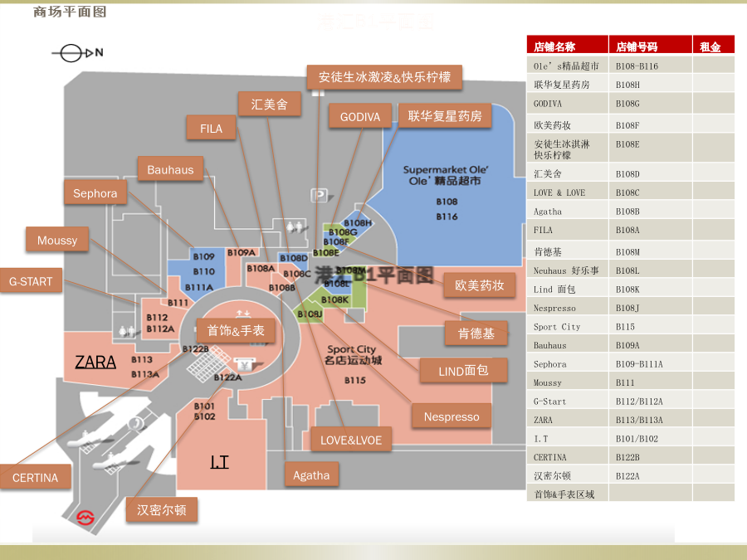Click the yen ATM icon near B122A

click(x=245, y=365)
